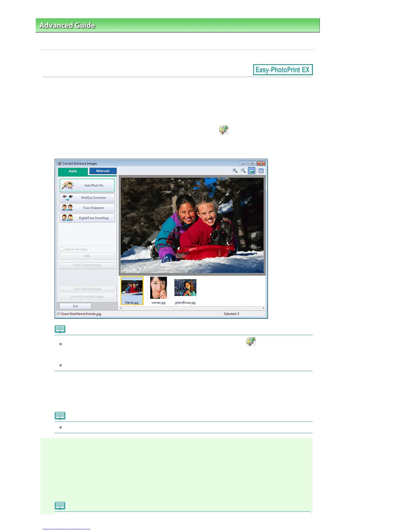Select the Face Sharpener option
The width and height of the screenshot is (411, 532).
[87, 208]
